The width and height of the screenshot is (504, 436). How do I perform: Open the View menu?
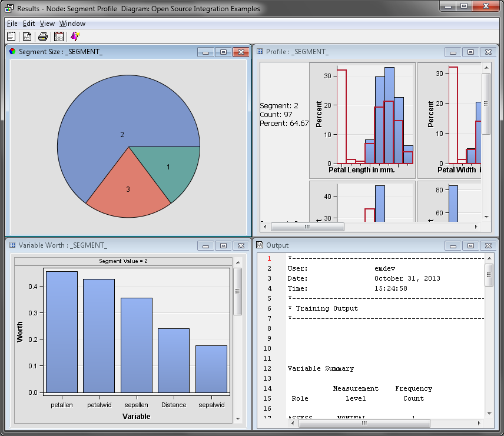point(47,24)
